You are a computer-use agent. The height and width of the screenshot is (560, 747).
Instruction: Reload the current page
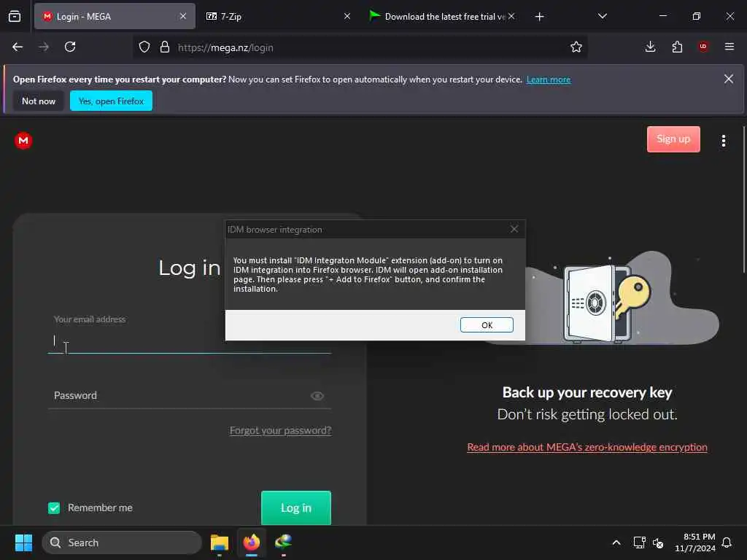click(x=70, y=47)
